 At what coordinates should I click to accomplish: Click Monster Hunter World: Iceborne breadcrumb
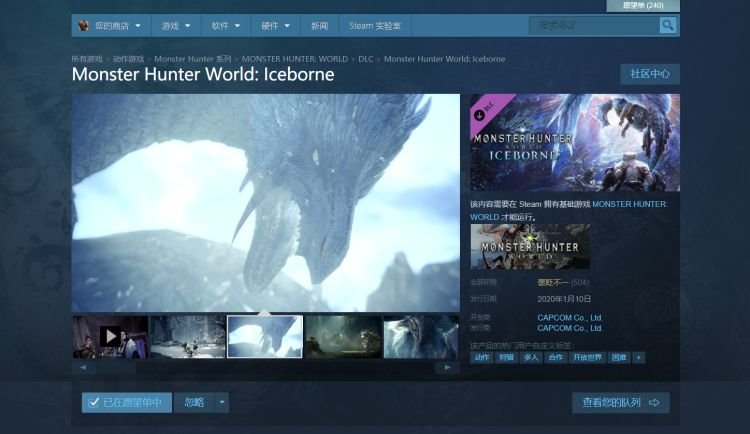444,59
